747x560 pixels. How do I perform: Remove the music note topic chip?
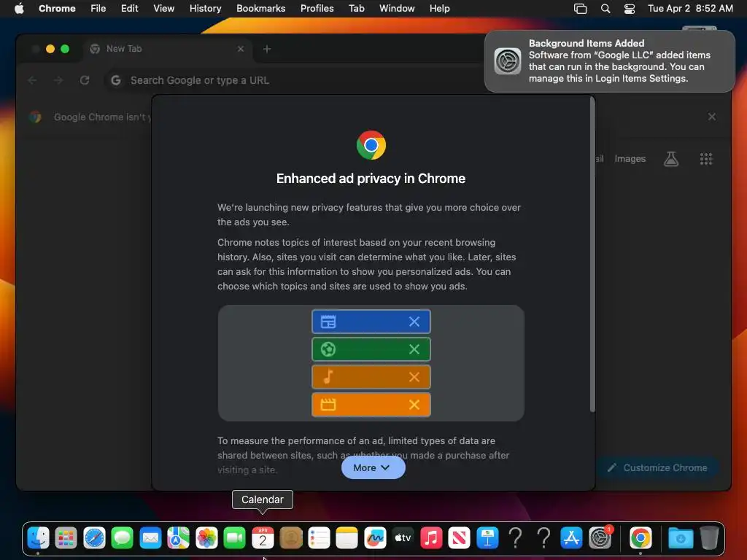(414, 377)
